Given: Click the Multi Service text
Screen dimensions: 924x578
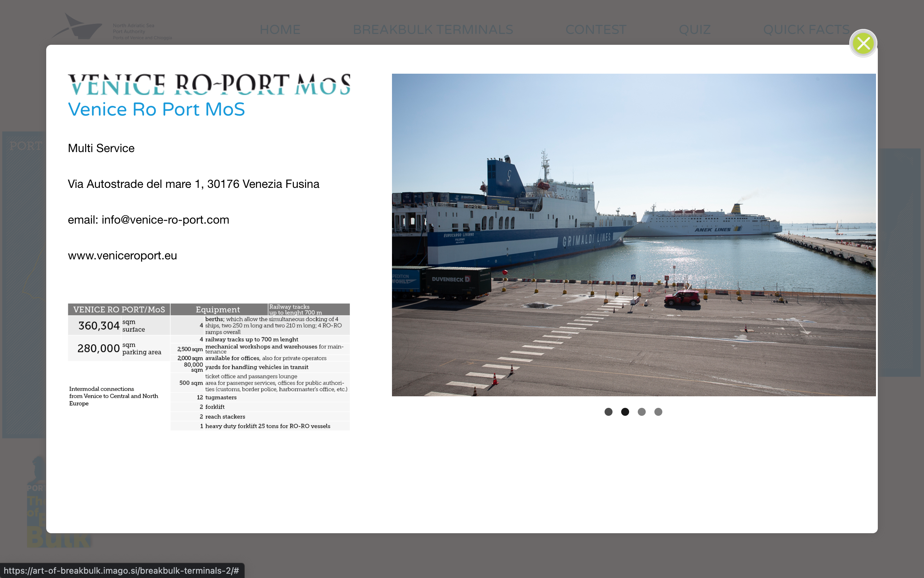Looking at the screenshot, I should (101, 148).
